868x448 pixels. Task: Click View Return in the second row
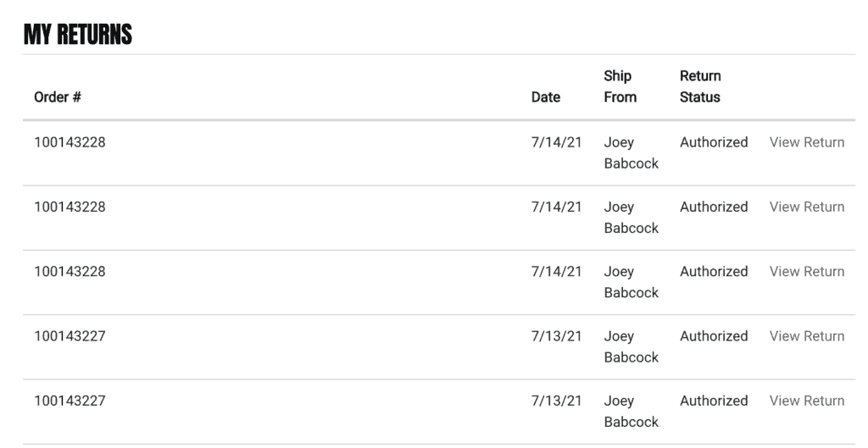(x=806, y=207)
